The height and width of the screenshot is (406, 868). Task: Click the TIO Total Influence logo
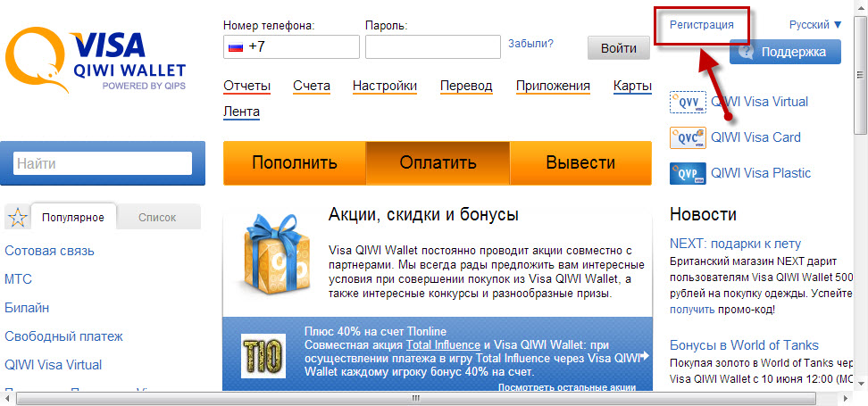[x=263, y=356]
